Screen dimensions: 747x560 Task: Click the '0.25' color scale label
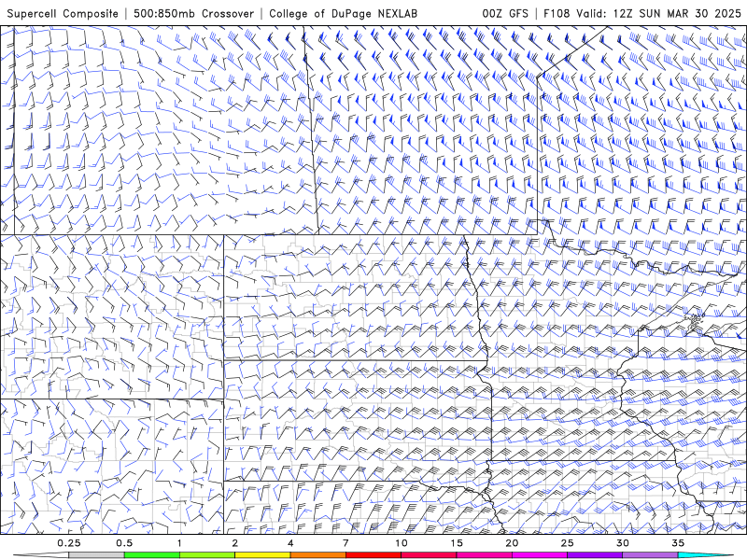(69, 543)
